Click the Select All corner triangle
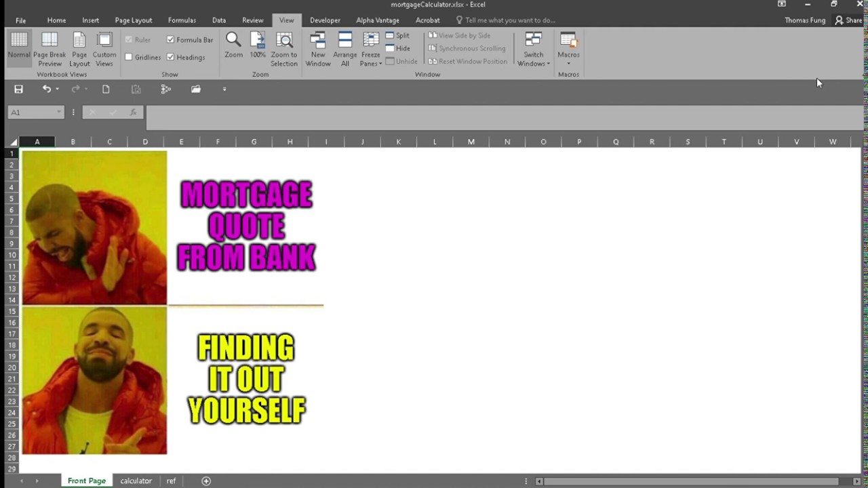 [x=13, y=142]
